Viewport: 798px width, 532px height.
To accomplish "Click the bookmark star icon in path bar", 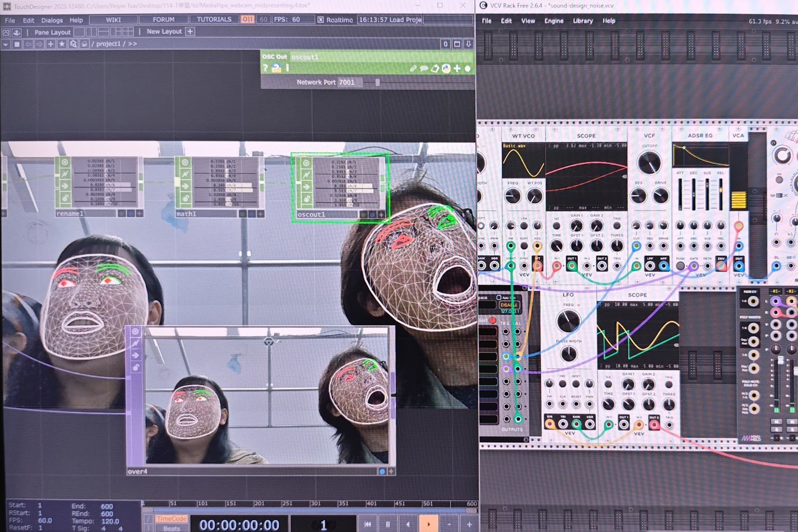I will click(62, 44).
